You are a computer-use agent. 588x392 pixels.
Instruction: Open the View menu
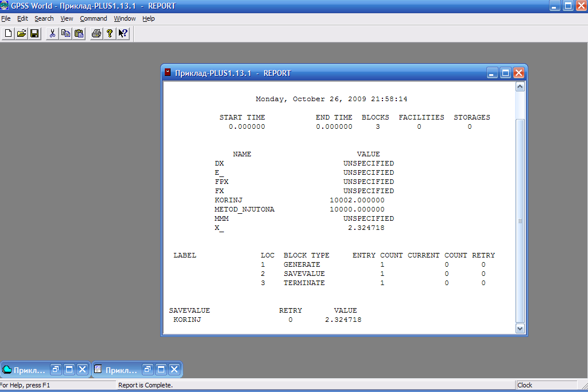pos(67,18)
